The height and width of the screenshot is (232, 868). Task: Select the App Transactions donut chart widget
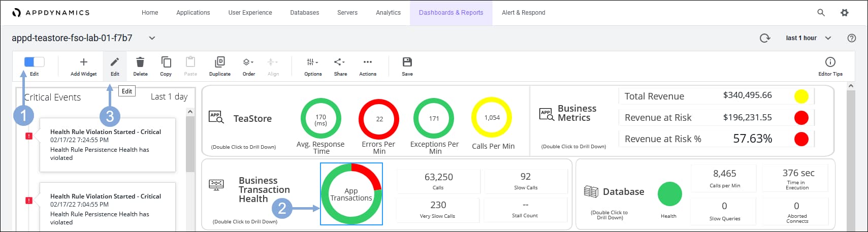(x=351, y=194)
